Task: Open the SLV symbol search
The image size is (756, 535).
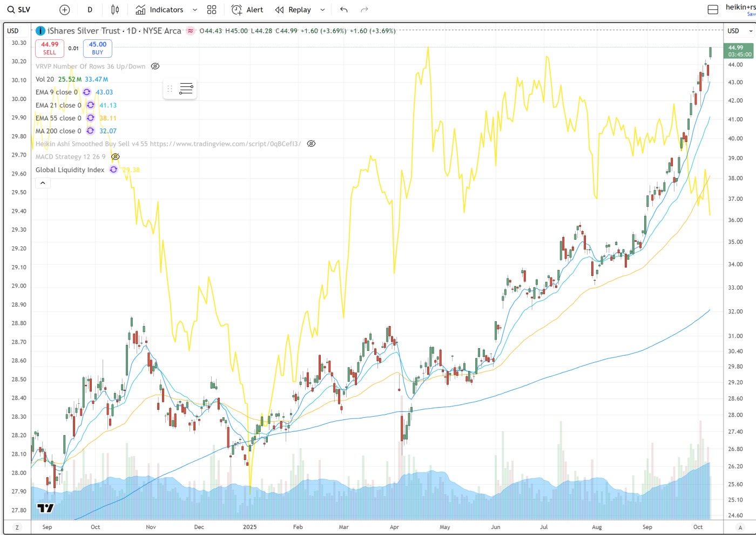Action: coord(19,10)
